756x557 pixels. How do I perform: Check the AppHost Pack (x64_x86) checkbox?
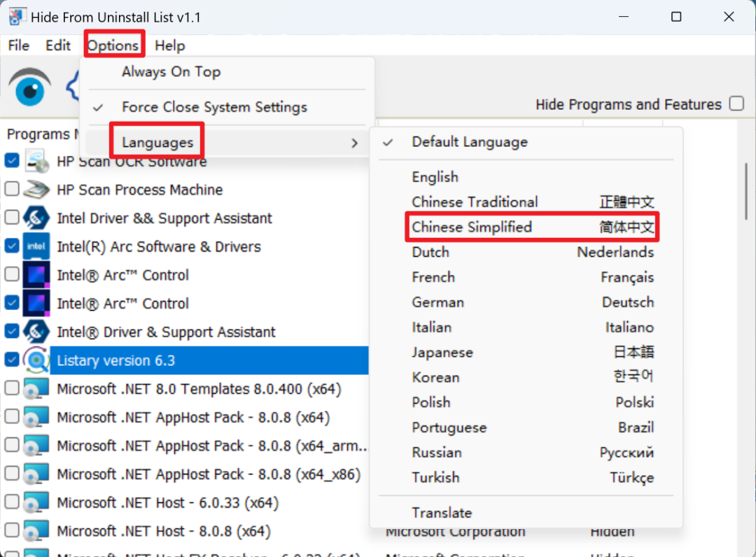(x=12, y=473)
